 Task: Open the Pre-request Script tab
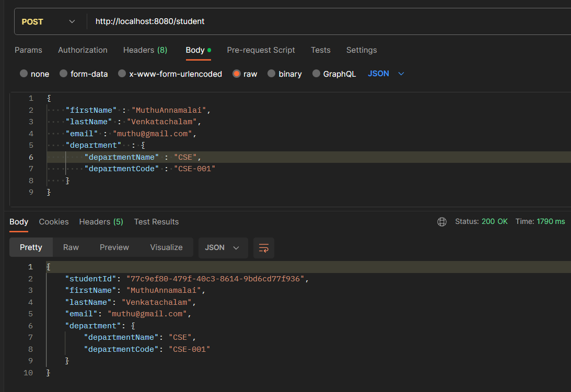click(x=261, y=50)
